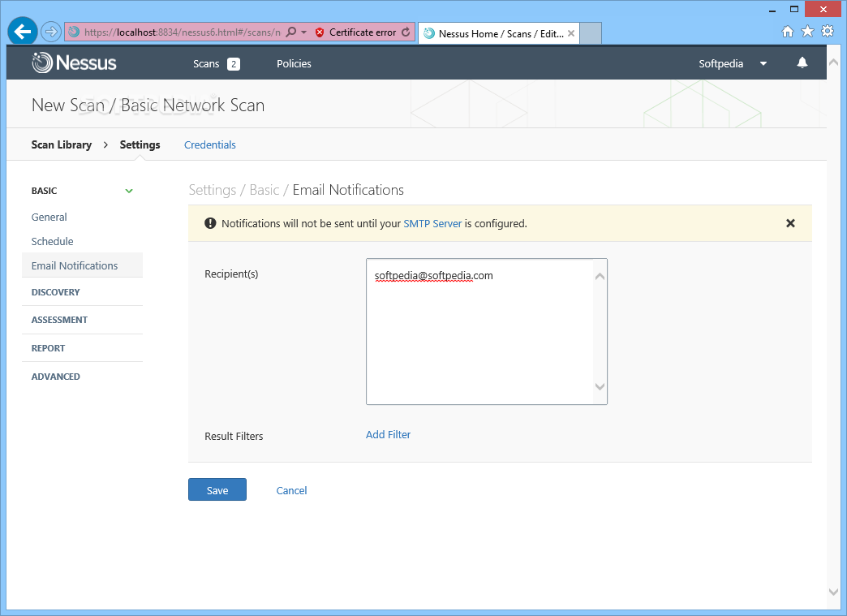Image resolution: width=847 pixels, height=616 pixels.
Task: Collapse the BASIC section chevron
Action: coord(129,191)
